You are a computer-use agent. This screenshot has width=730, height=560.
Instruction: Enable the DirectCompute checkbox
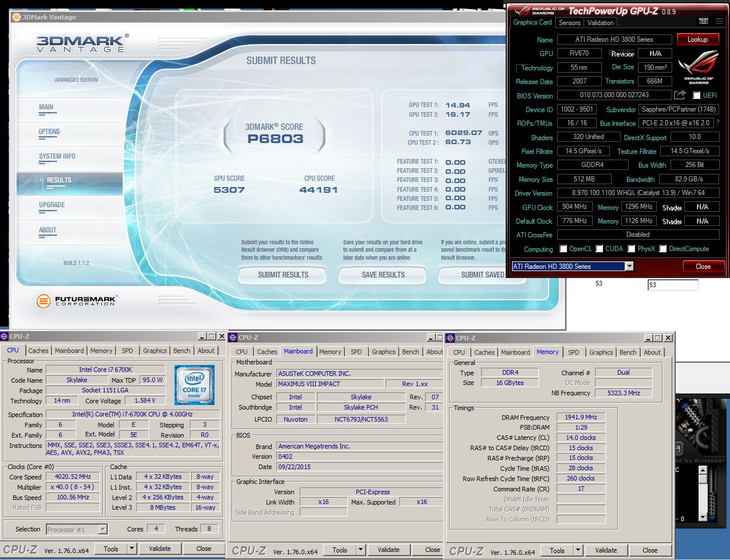[x=663, y=249]
